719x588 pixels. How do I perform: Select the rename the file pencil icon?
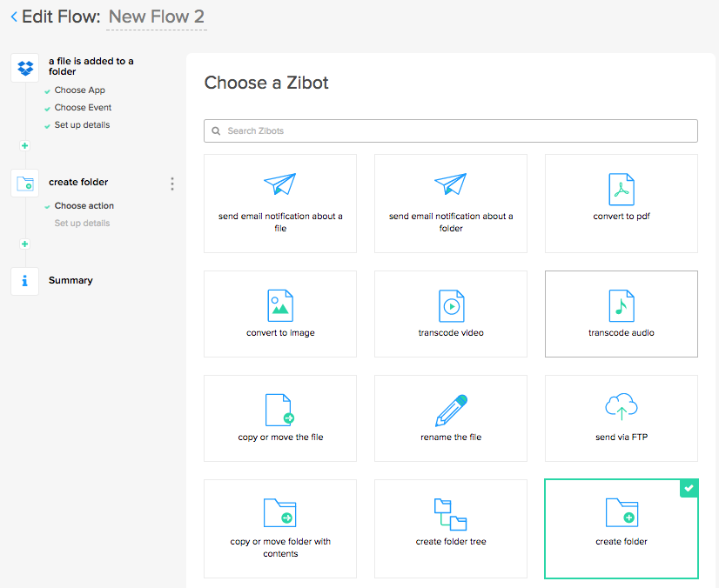point(451,410)
